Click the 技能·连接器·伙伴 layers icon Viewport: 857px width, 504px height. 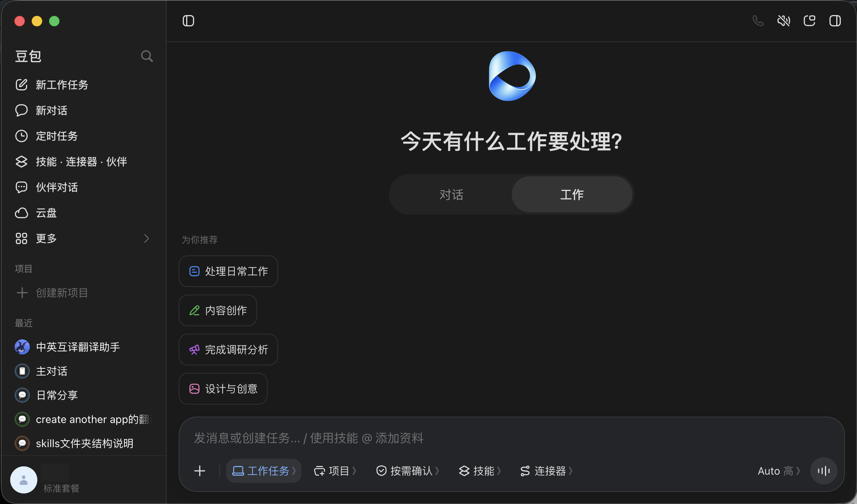click(x=21, y=162)
